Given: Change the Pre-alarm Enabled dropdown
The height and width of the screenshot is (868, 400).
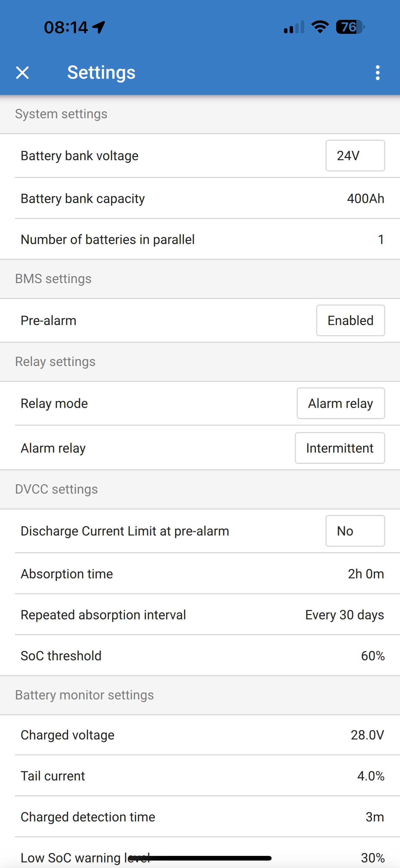Looking at the screenshot, I should [x=350, y=320].
